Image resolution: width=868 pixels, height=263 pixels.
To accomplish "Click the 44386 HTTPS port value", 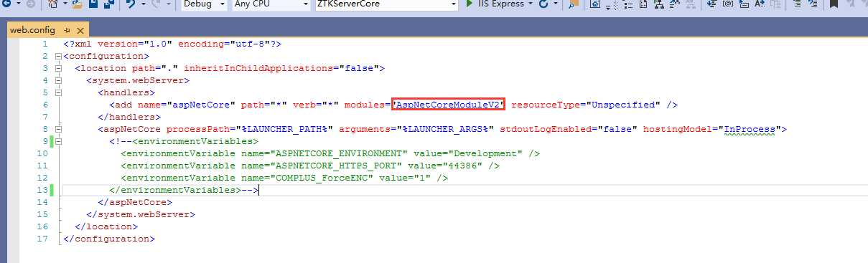I will (x=462, y=166).
